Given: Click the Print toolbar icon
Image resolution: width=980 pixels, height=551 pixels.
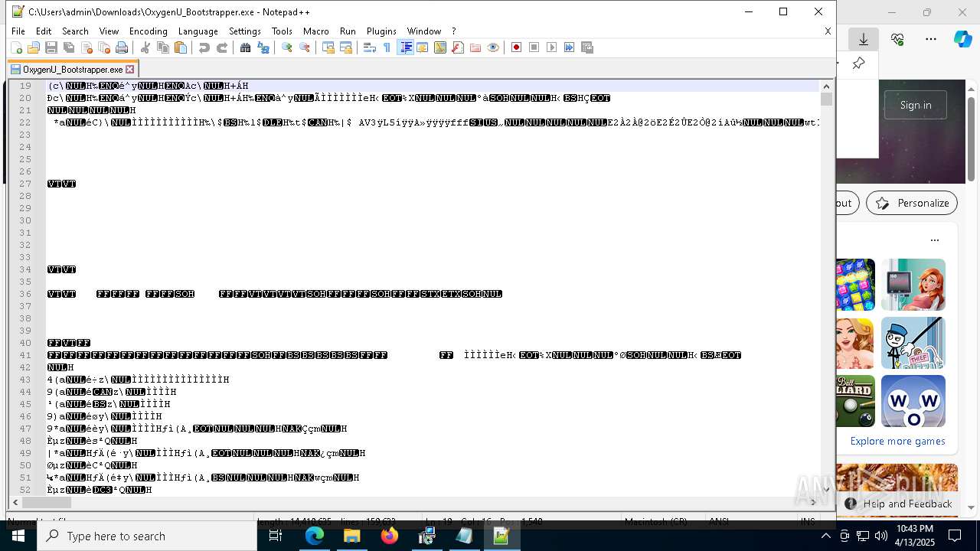Looking at the screenshot, I should [x=122, y=47].
